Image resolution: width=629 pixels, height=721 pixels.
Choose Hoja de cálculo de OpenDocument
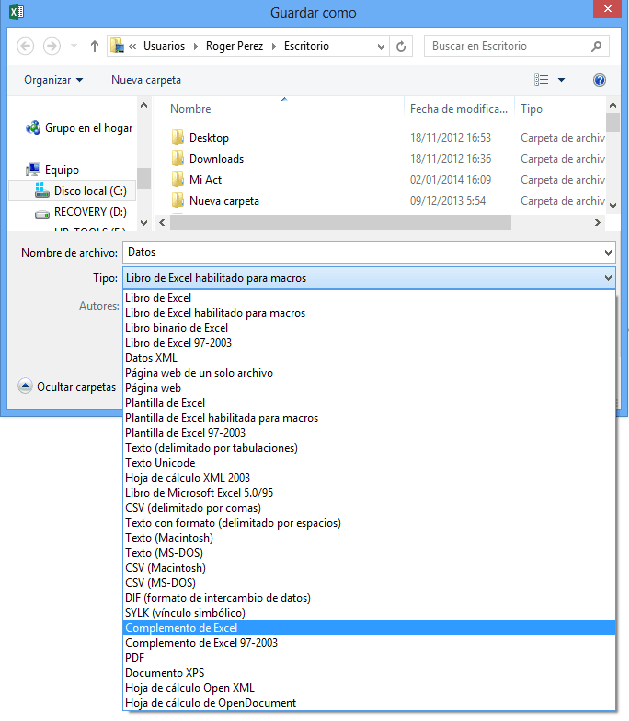pos(369,703)
